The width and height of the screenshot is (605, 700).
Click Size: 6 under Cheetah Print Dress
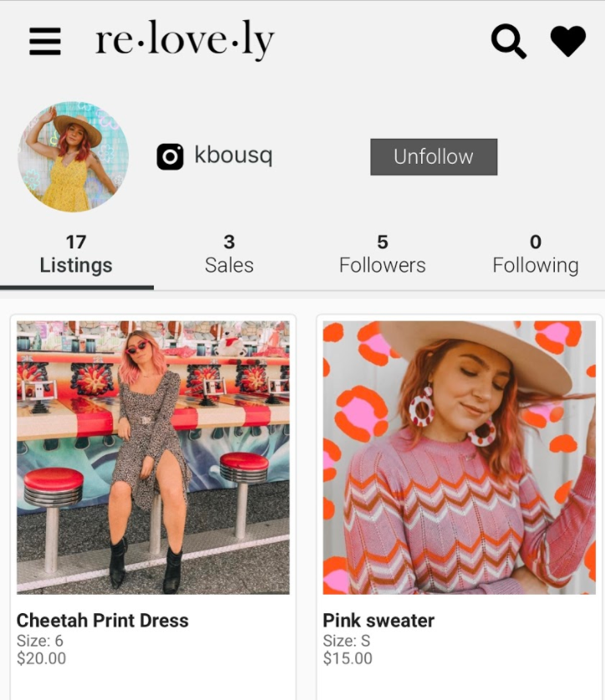pos(40,641)
